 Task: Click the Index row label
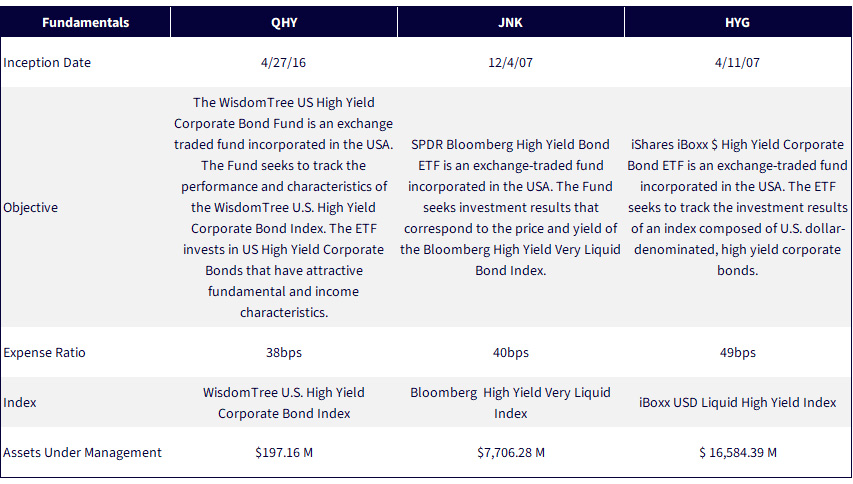click(x=20, y=402)
